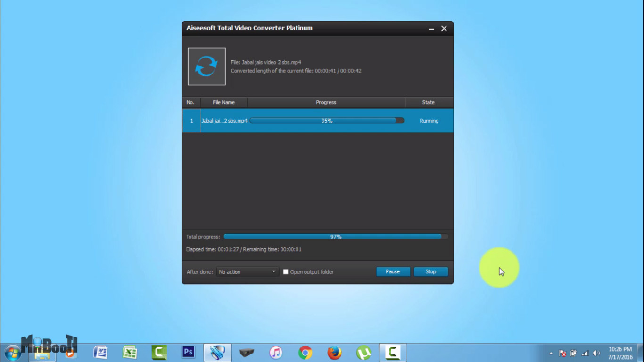Show hidden system tray icons
The width and height of the screenshot is (644, 362).
[551, 353]
